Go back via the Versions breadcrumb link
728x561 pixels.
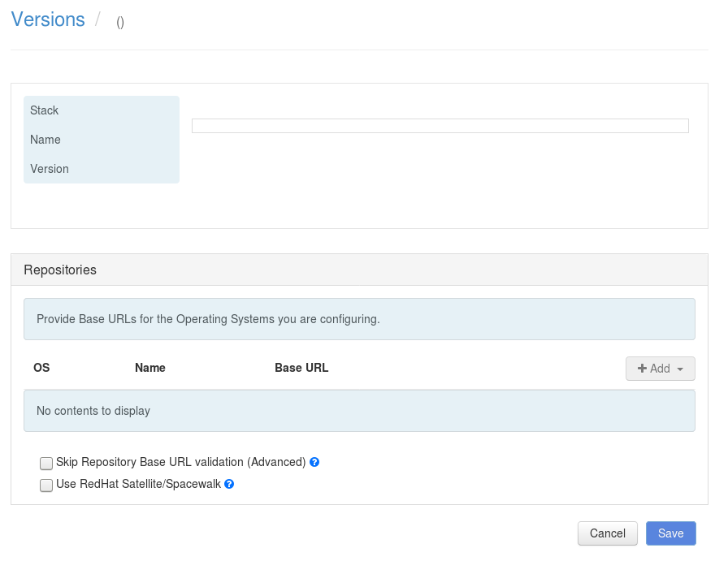pyautogui.click(x=48, y=20)
